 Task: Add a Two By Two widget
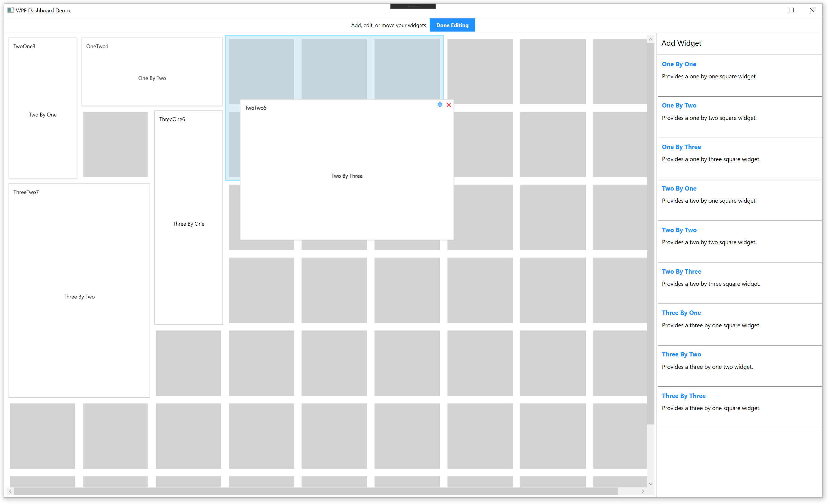pos(679,230)
